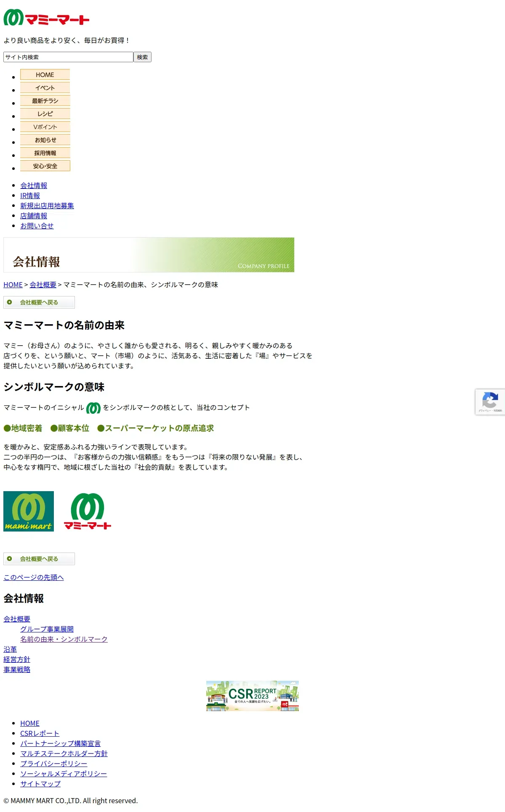Open CSRレポート footer link
This screenshot has width=505, height=812.
coord(40,733)
